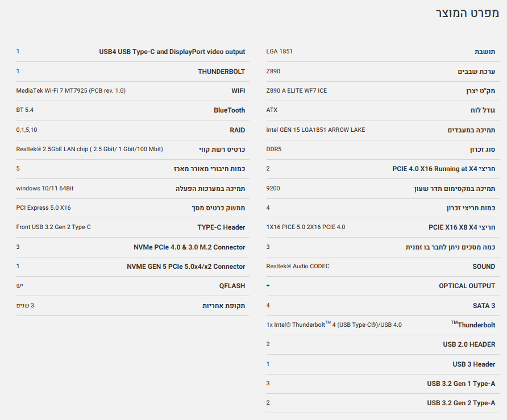Click the SATA 3 row label
The image size is (507, 420).
point(484,306)
